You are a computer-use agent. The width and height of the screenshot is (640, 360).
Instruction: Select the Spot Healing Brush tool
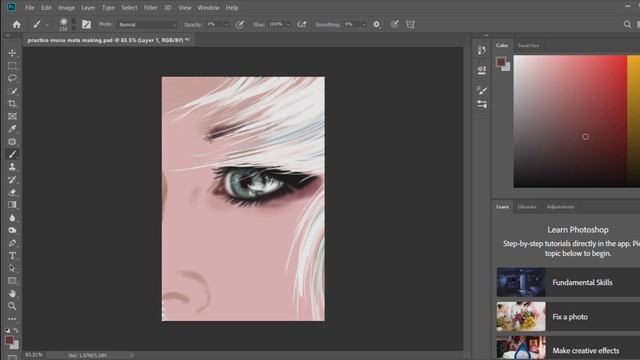[12, 142]
